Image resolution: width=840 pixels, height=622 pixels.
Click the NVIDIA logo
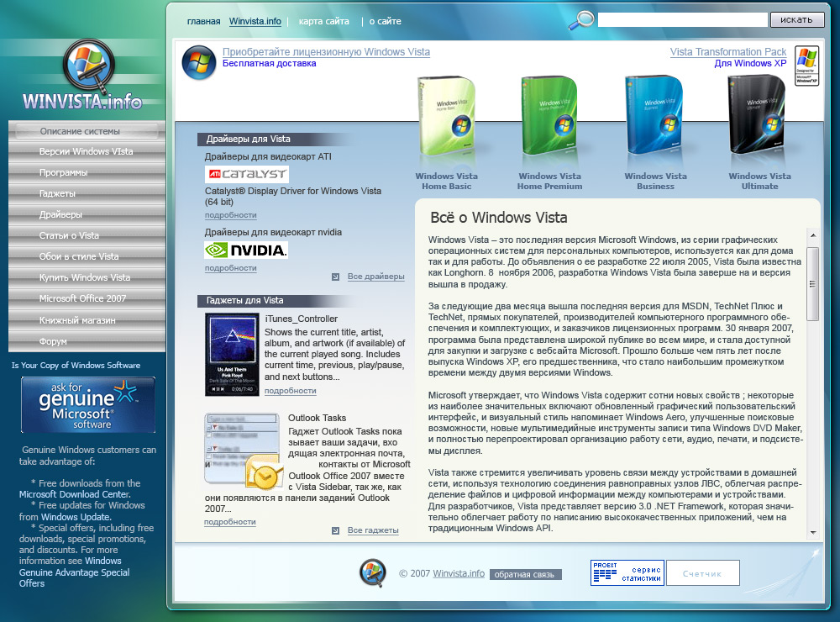click(245, 250)
